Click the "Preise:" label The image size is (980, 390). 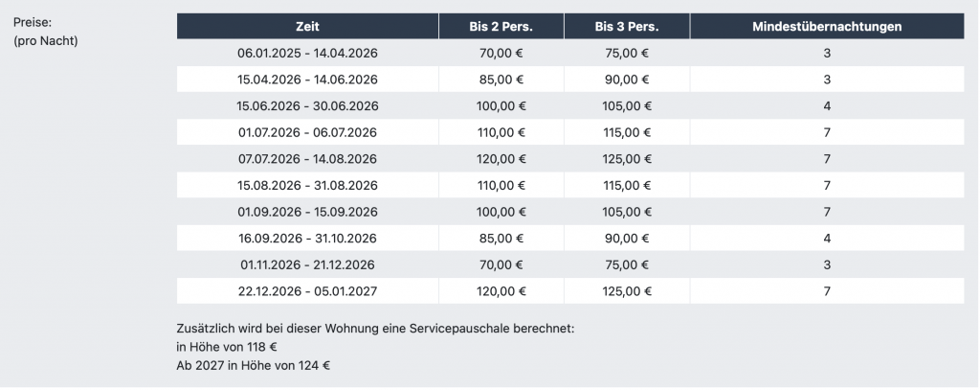(32, 22)
